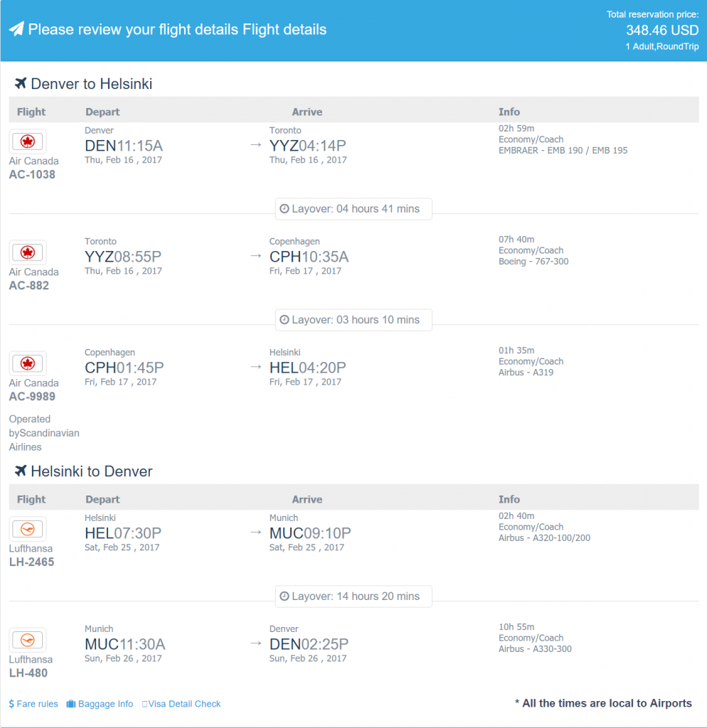This screenshot has height=728, width=707.
Task: Click airplane icon beside Denver to Helsinki
Action: (x=20, y=83)
